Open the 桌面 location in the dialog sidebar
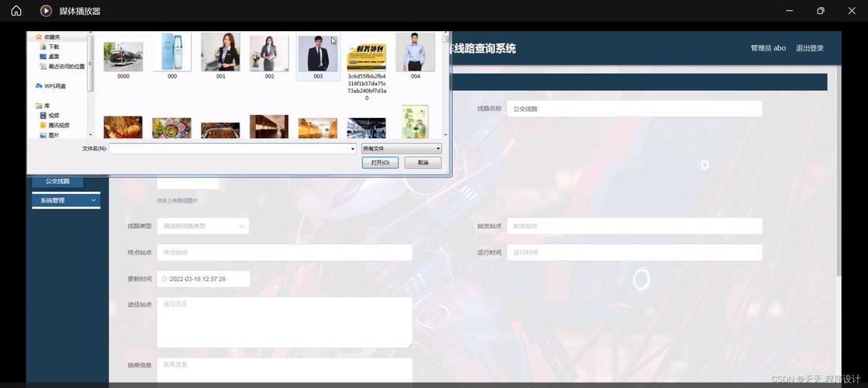This screenshot has height=388, width=868. coord(50,57)
